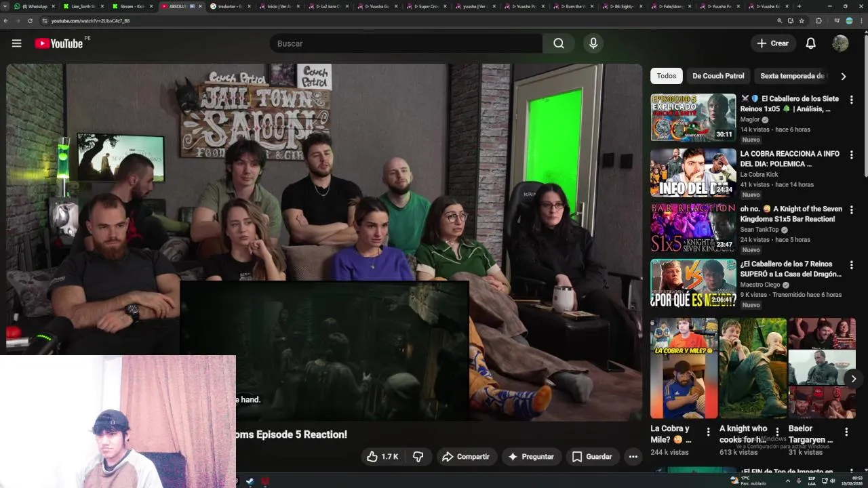Open the 'Bar Reaction S1x5' thumbnail
Screen dimensions: 868x488
click(693, 228)
